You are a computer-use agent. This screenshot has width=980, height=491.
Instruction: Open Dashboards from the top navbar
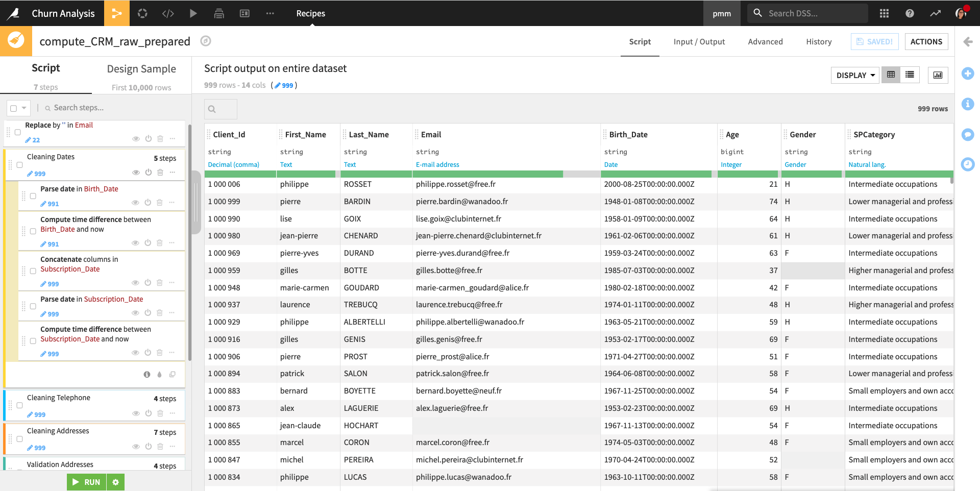(x=244, y=13)
